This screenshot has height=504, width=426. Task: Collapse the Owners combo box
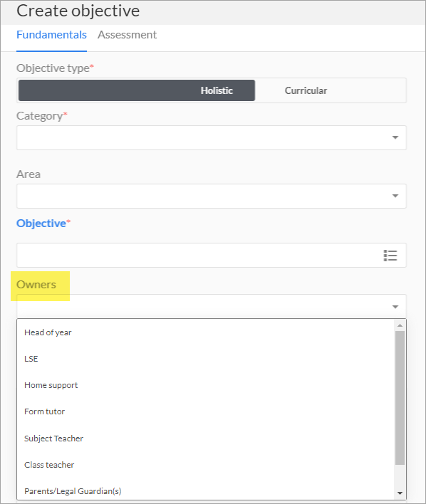pyautogui.click(x=212, y=306)
